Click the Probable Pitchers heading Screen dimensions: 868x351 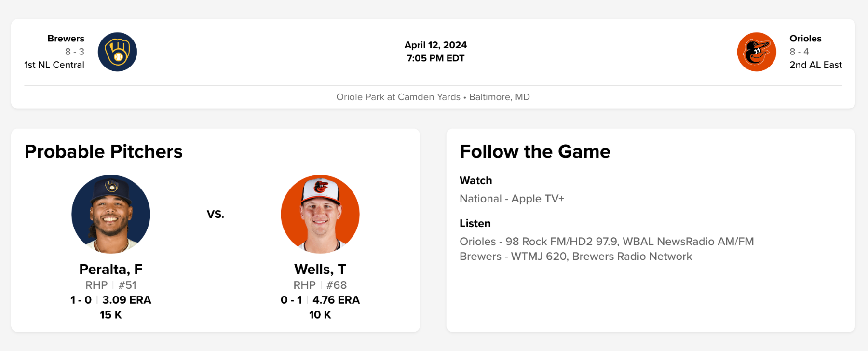click(104, 151)
